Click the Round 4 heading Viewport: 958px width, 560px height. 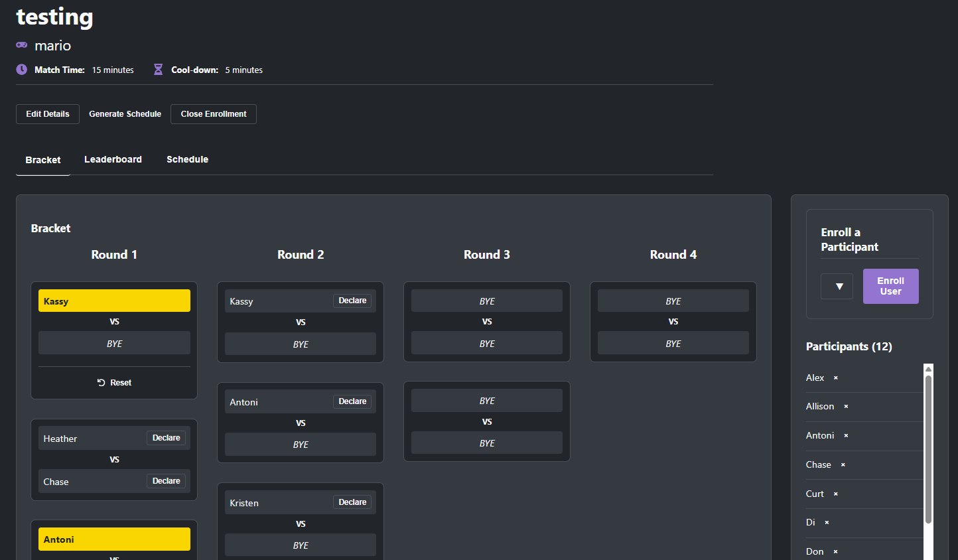[x=673, y=255]
